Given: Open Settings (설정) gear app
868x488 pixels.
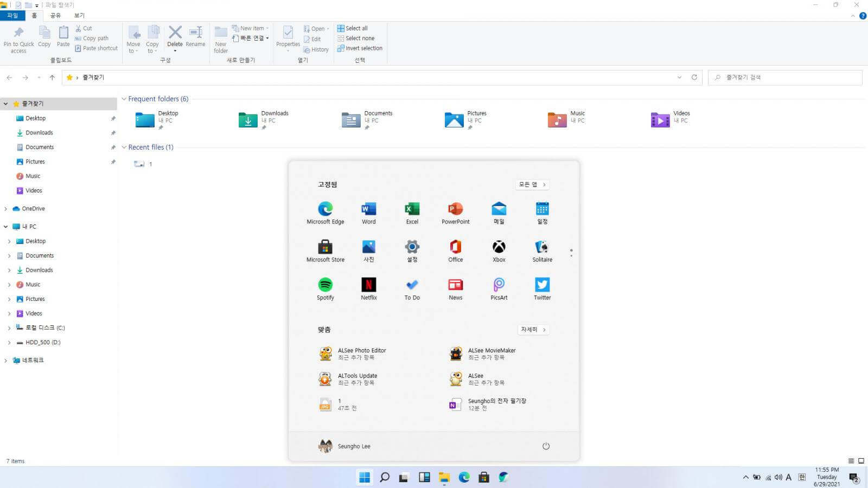Looking at the screenshot, I should 412,251.
